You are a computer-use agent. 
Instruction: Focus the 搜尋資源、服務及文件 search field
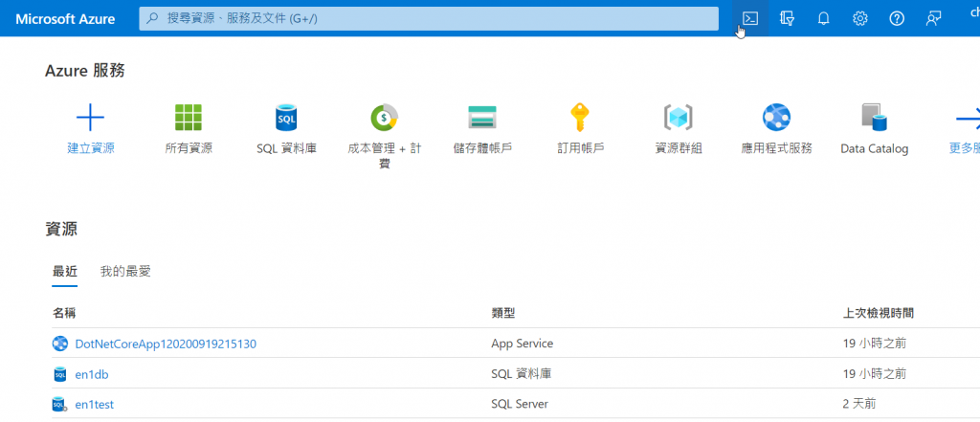(x=429, y=19)
